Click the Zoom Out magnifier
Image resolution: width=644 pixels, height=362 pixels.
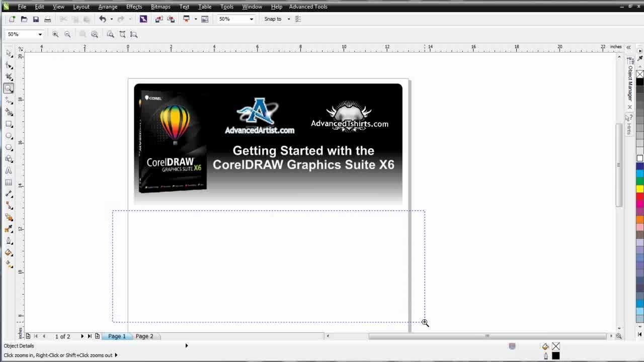[x=67, y=34]
